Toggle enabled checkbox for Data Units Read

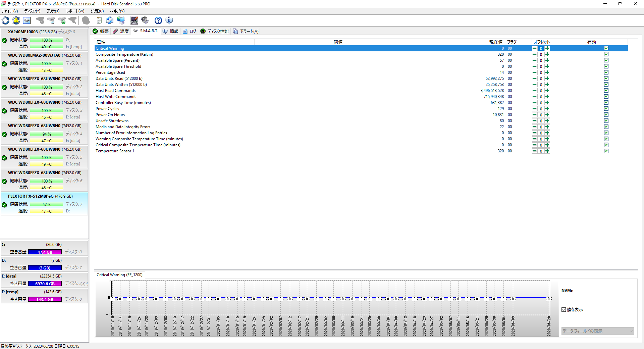[x=606, y=79]
